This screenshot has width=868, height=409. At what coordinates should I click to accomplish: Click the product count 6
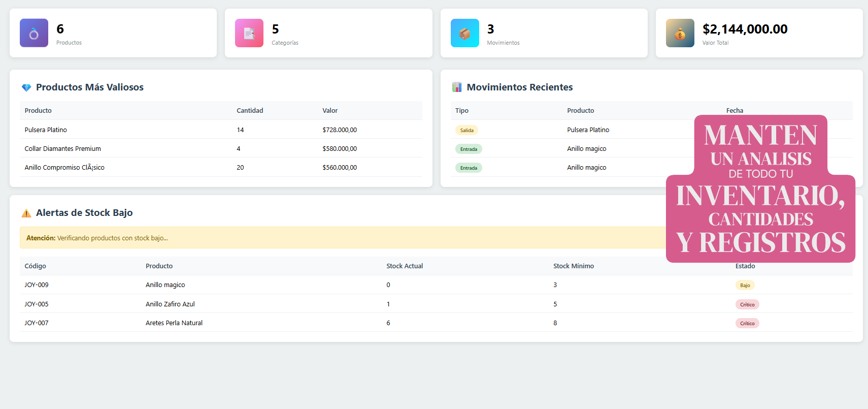coord(60,29)
